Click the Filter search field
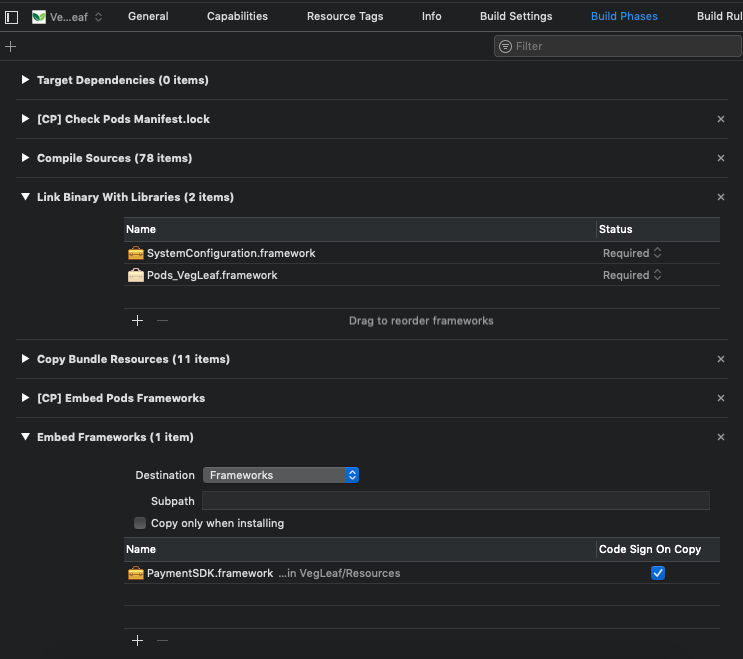 620,46
